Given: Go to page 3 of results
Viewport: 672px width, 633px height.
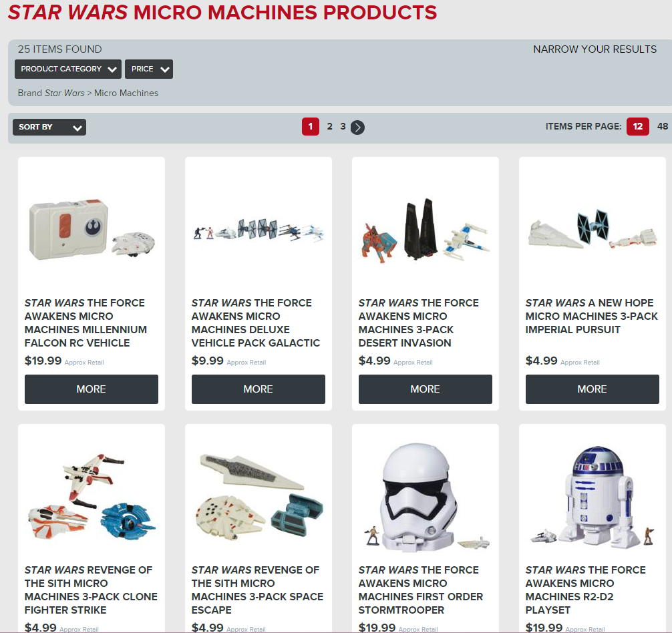Looking at the screenshot, I should [x=343, y=127].
